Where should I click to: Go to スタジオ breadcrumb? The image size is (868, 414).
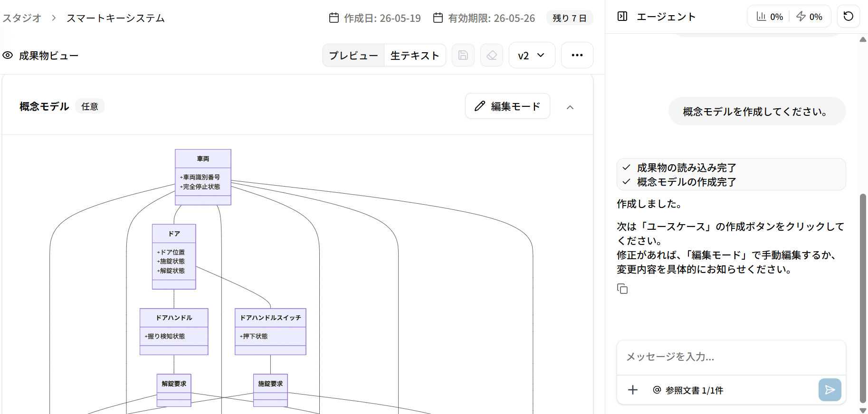coord(22,18)
